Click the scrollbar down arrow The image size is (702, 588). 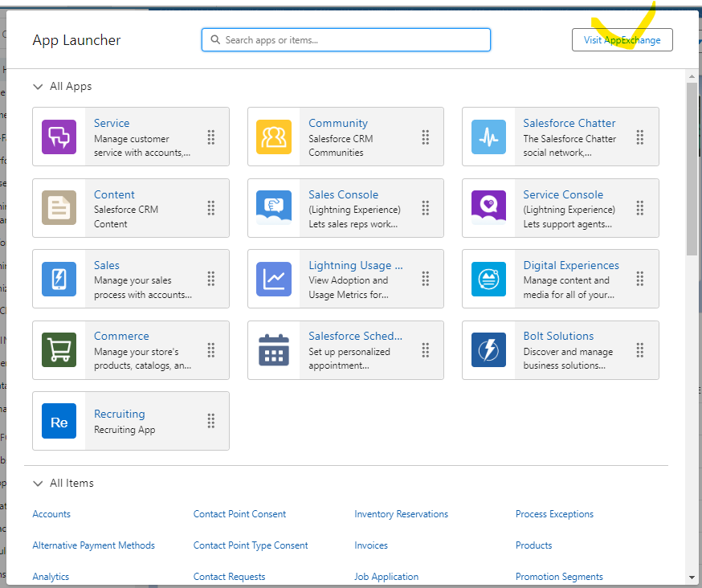point(692,578)
